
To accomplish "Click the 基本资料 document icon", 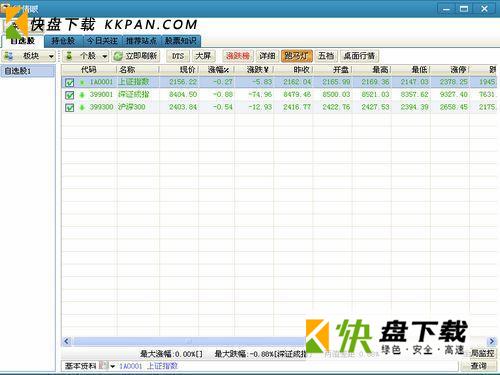I will click(104, 366).
